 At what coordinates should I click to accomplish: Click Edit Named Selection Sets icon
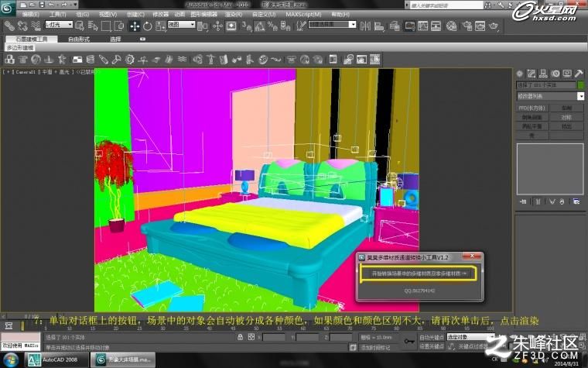tap(301, 26)
